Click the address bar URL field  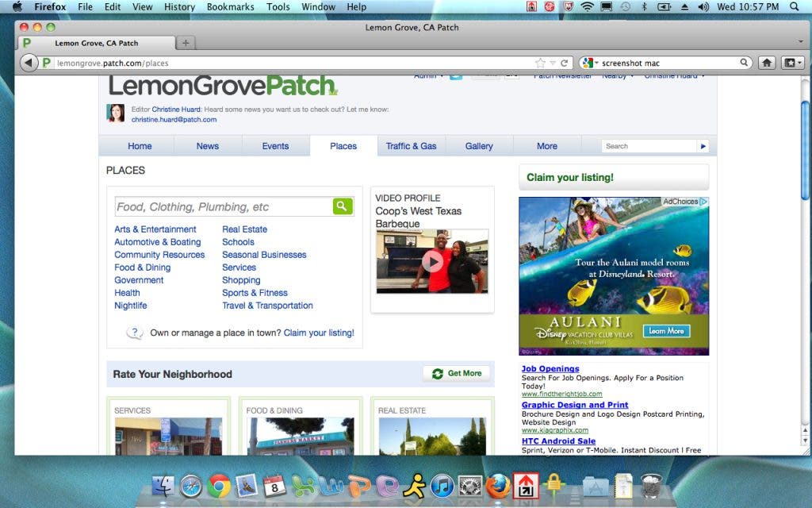click(293, 63)
